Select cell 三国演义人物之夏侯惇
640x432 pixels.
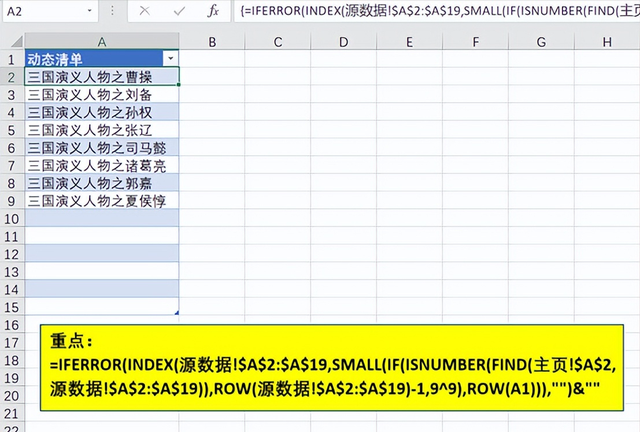(102, 201)
